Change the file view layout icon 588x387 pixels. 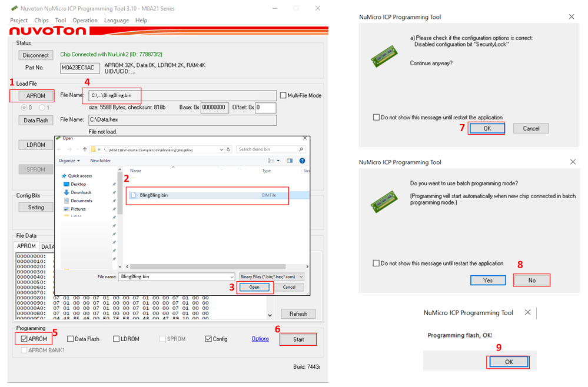(x=270, y=161)
